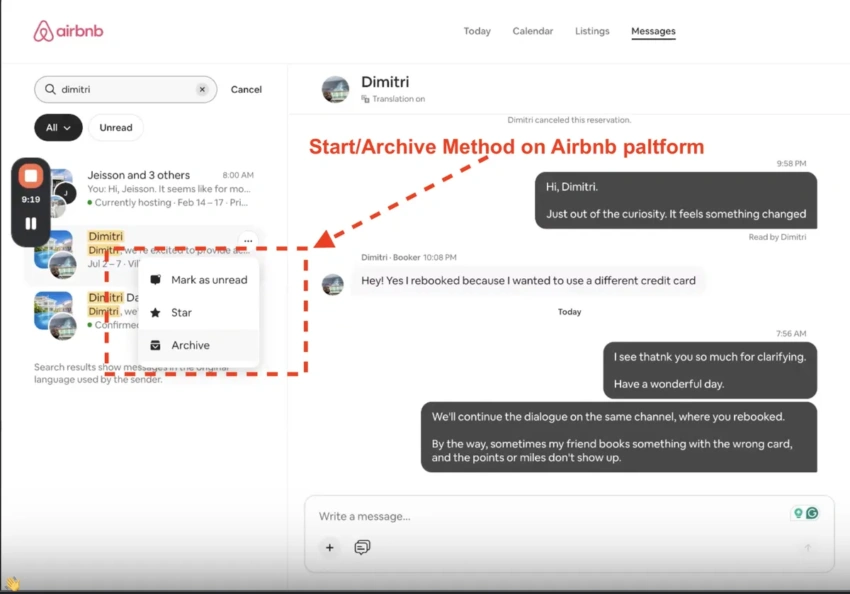Enable the Unread filter
This screenshot has height=594, width=850.
[x=115, y=128]
